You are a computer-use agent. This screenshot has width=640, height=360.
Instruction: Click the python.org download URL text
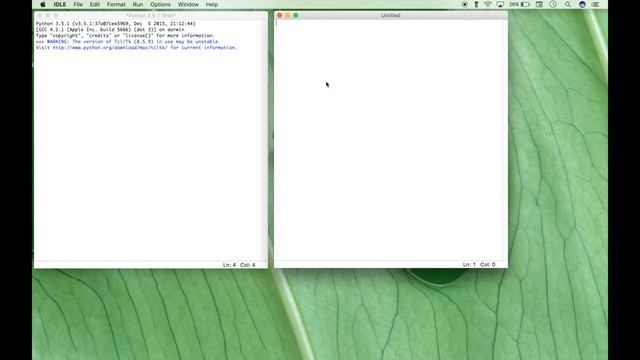pyautogui.click(x=110, y=48)
